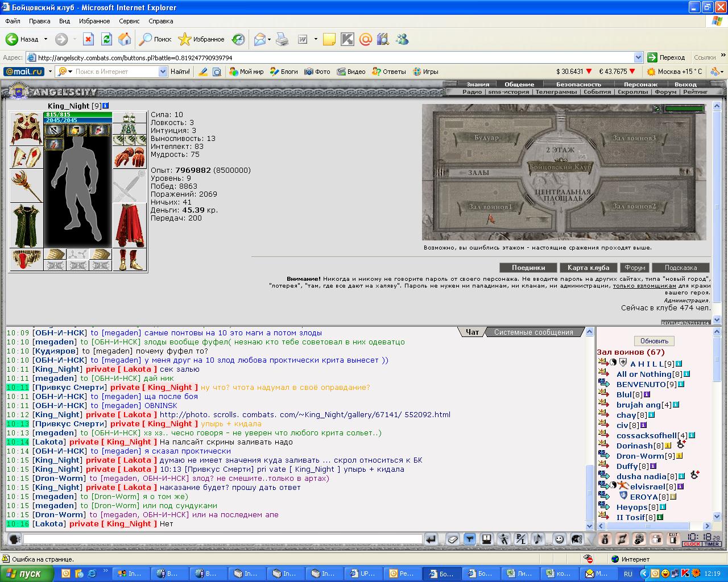Open King_Night character info icon
This screenshot has width=728, height=582.
coord(106,106)
